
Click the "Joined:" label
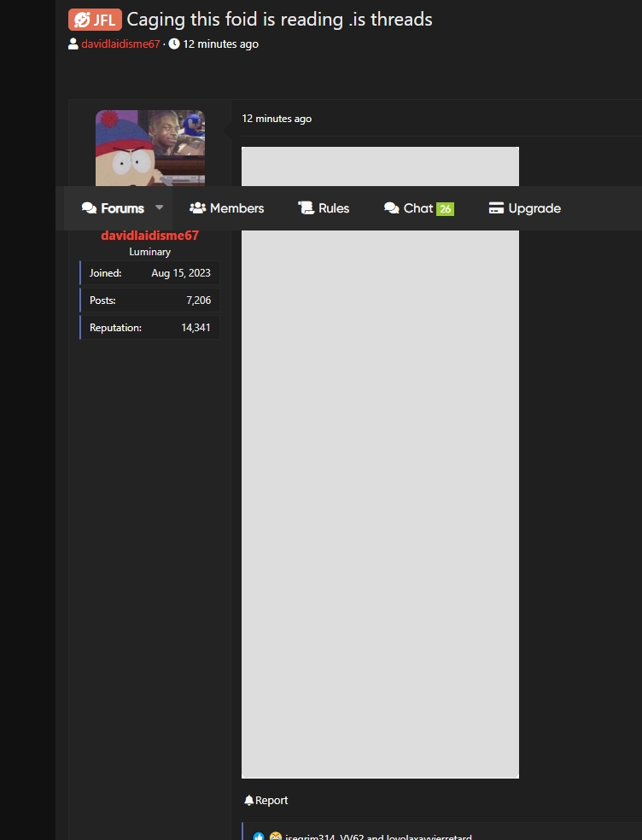106,273
